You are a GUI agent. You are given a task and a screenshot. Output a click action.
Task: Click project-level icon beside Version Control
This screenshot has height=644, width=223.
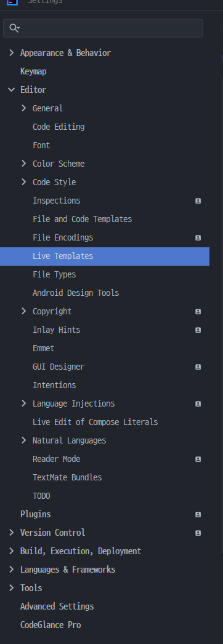point(198,533)
